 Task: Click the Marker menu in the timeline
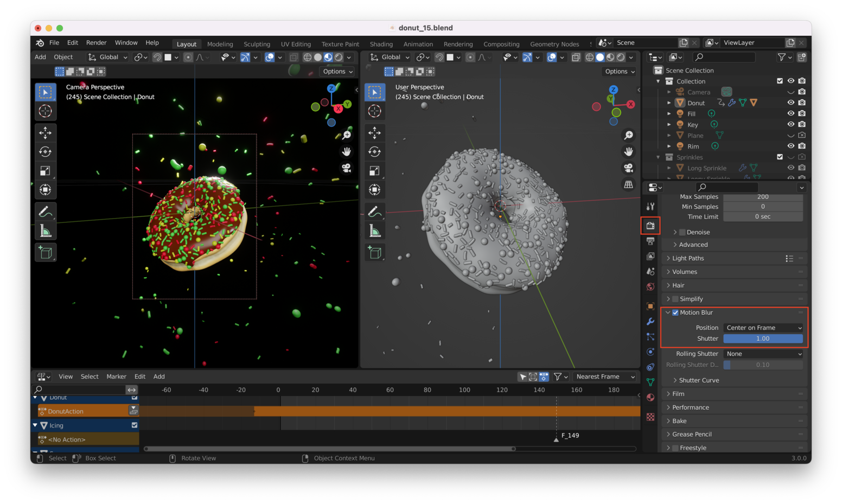116,377
